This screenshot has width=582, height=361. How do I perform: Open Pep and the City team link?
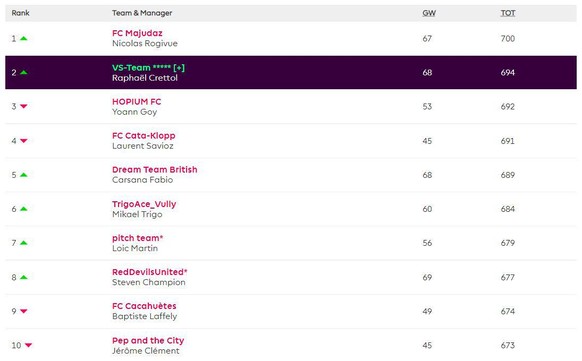pos(148,340)
